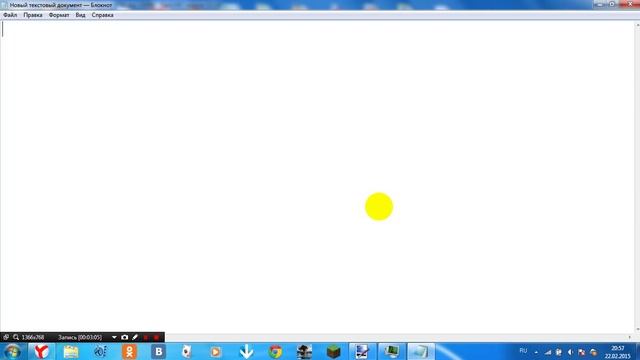Click the Запись recording timer text
This screenshot has height=360, width=640.
[80, 338]
